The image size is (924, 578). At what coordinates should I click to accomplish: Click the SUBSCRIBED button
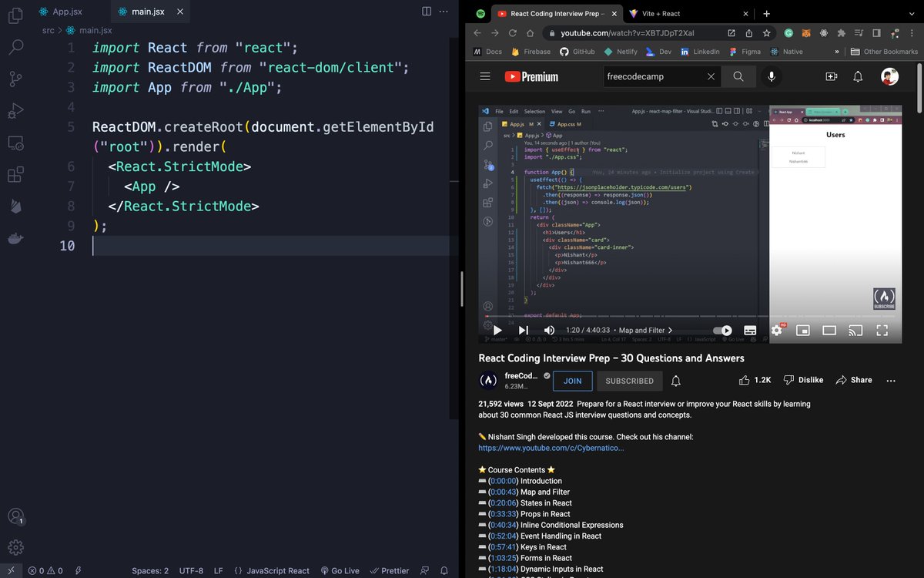tap(629, 381)
